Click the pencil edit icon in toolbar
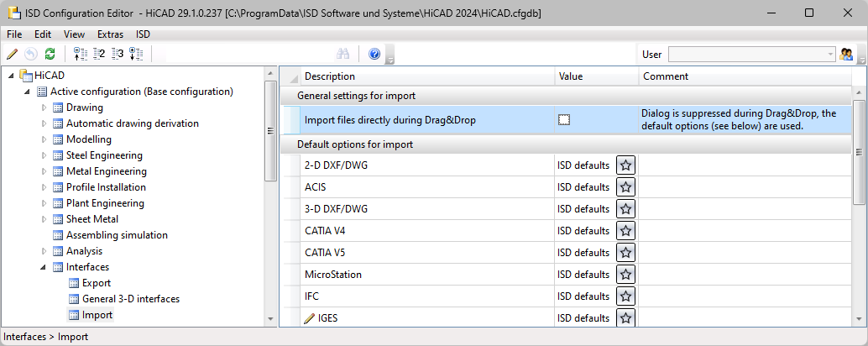Screen dimensions: 868x346 12,55
